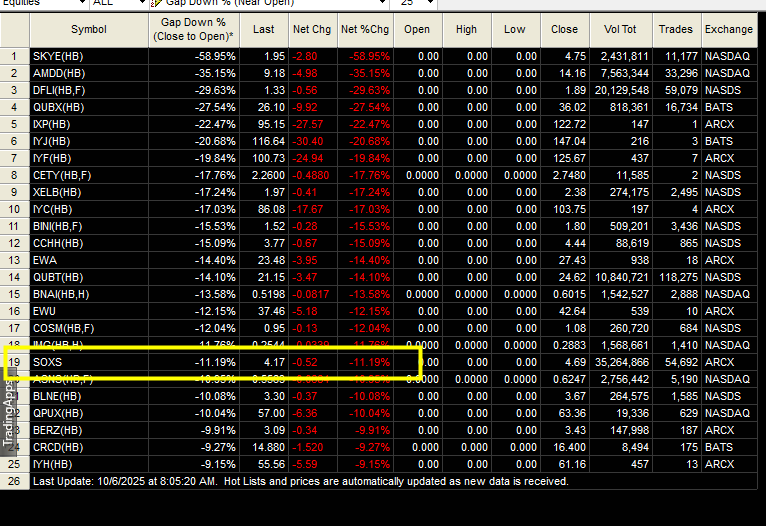
Task: Open the ALL exchange filter dropdown
Action: coord(142,3)
